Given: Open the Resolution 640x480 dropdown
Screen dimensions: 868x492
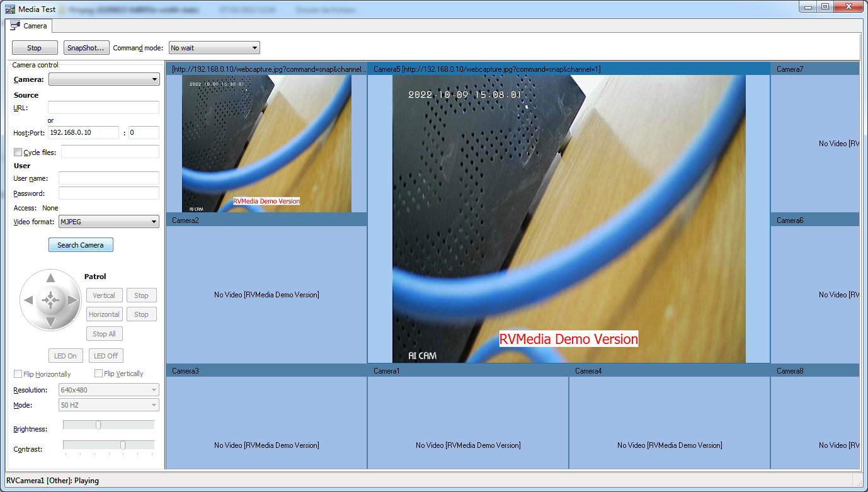Looking at the screenshot, I should click(x=108, y=390).
